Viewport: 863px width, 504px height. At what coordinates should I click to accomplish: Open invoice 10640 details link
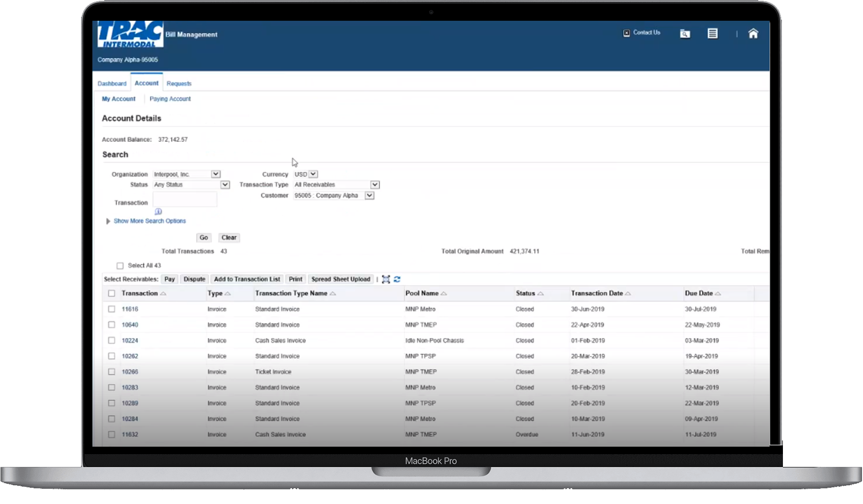coord(131,325)
